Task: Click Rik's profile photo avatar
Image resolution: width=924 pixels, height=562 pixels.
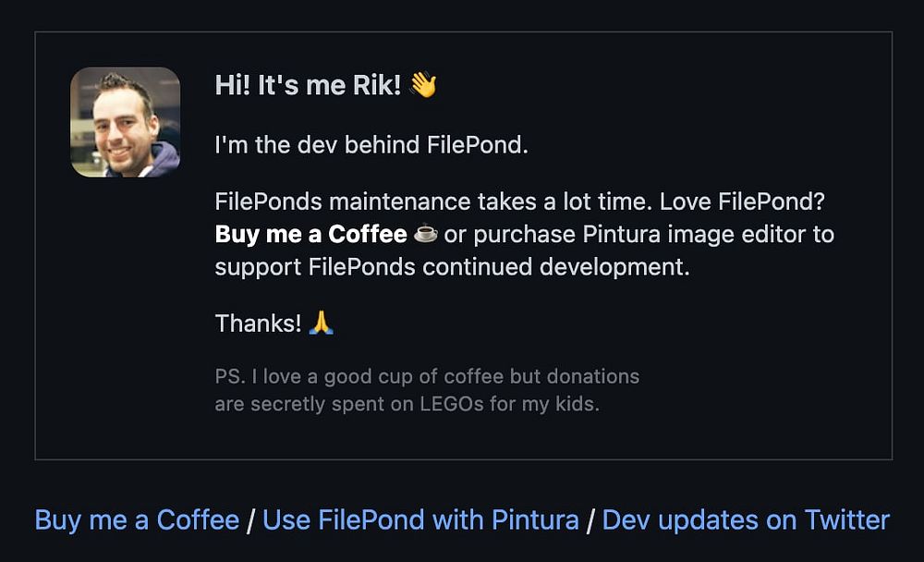Action: (x=125, y=122)
